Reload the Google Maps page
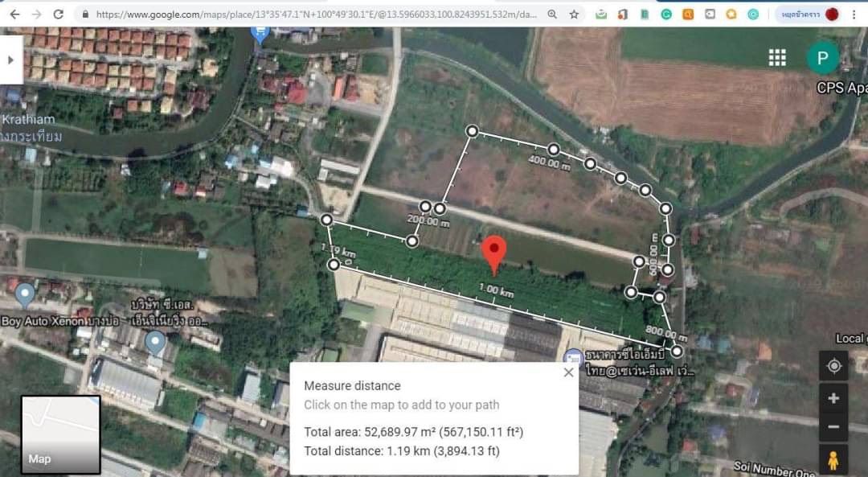This screenshot has width=868, height=477. click(58, 14)
